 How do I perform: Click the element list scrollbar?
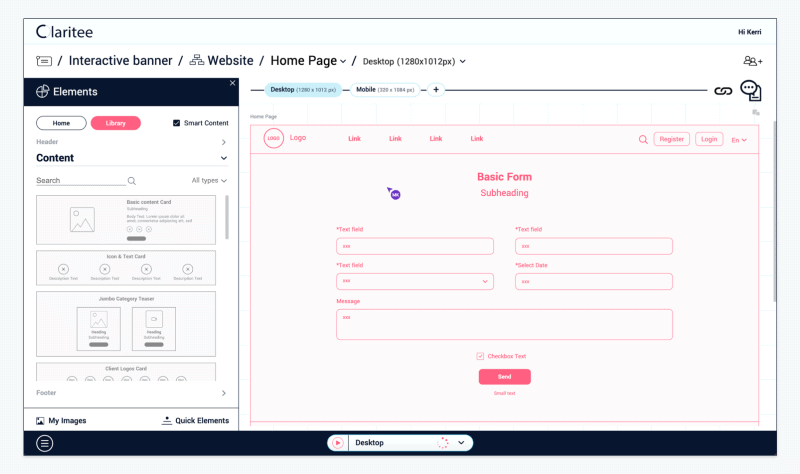pos(227,217)
